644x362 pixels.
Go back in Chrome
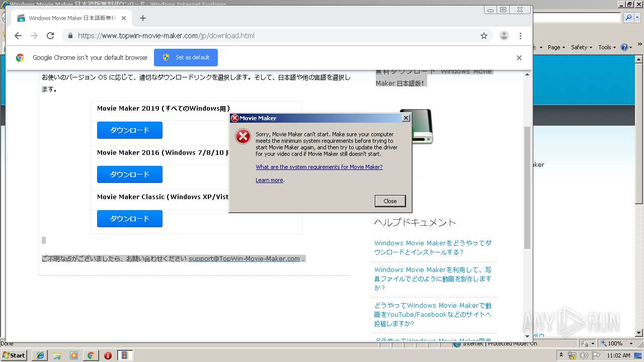pos(18,36)
